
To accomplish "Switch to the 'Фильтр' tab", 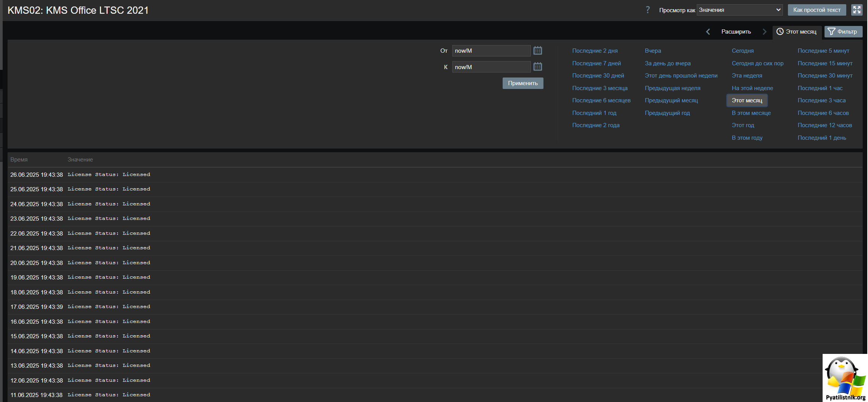I will point(843,32).
